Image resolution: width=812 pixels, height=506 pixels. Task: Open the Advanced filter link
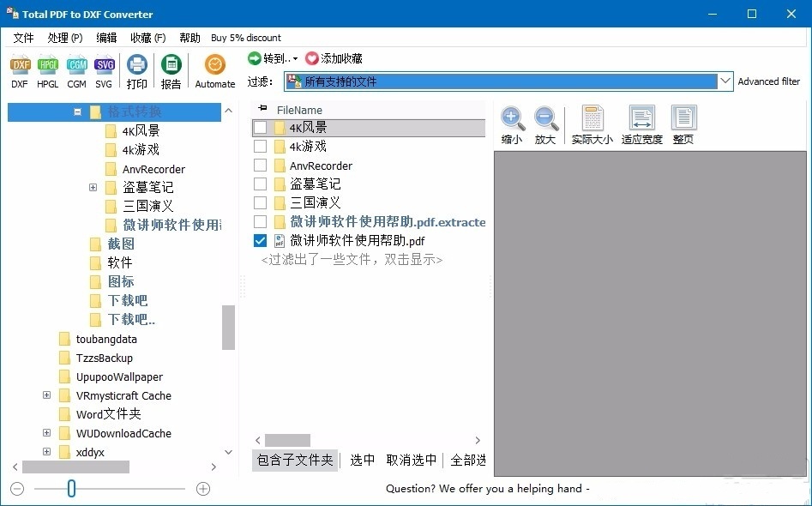click(769, 81)
